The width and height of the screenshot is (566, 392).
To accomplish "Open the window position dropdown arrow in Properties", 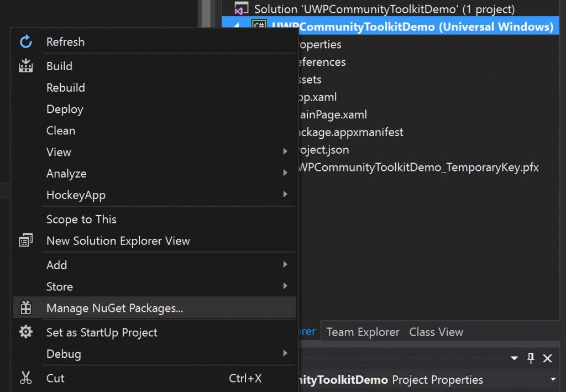I will click(x=515, y=358).
